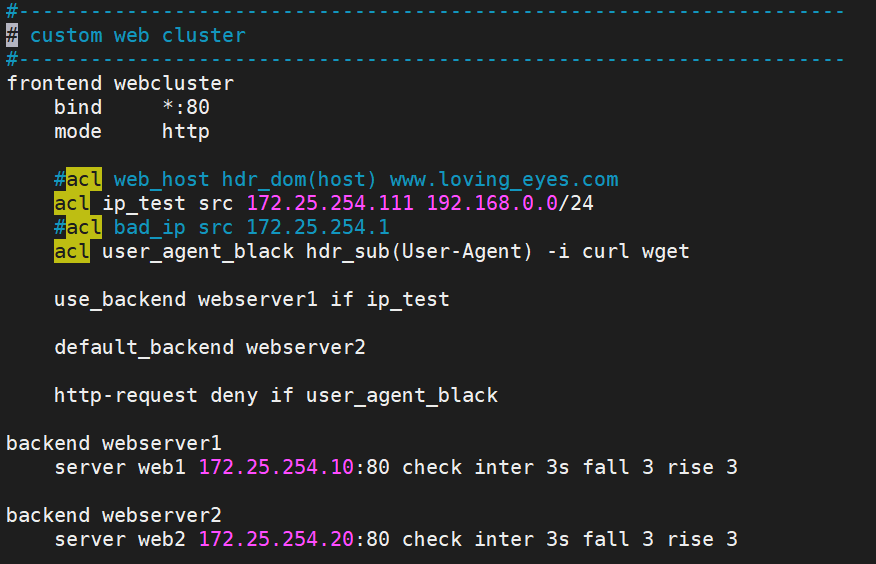Click 'hdr_dom(host)' in the commented line
This screenshot has height=564, width=876.
[x=299, y=180]
